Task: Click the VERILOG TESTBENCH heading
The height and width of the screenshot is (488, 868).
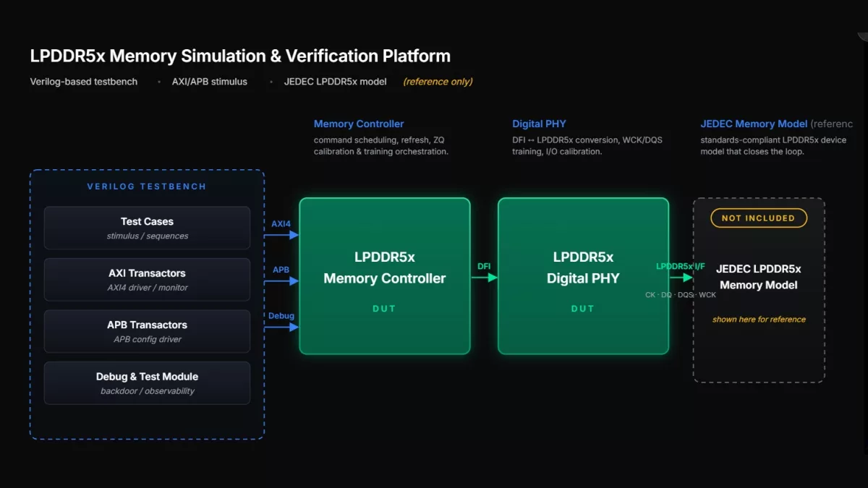Action: click(x=147, y=187)
